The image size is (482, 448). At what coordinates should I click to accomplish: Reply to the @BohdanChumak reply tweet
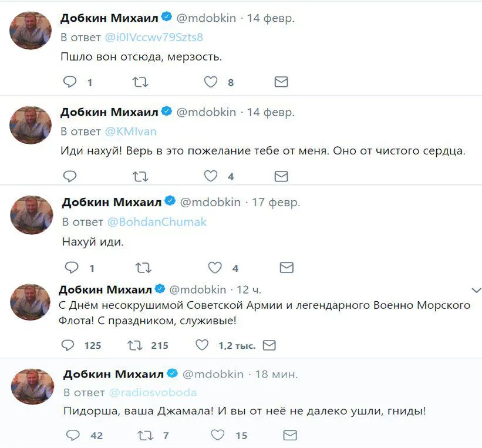click(x=72, y=268)
